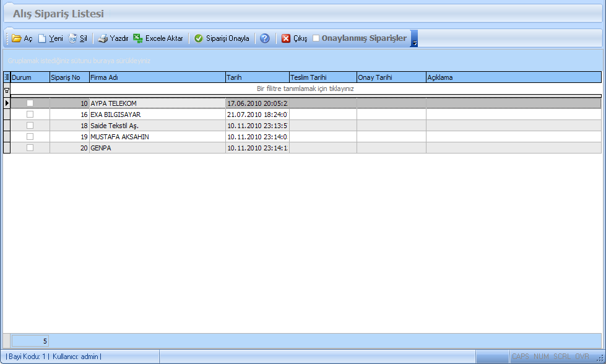Toggle the Onaylanmış Siparişler checkbox
The width and height of the screenshot is (606, 364).
(316, 38)
